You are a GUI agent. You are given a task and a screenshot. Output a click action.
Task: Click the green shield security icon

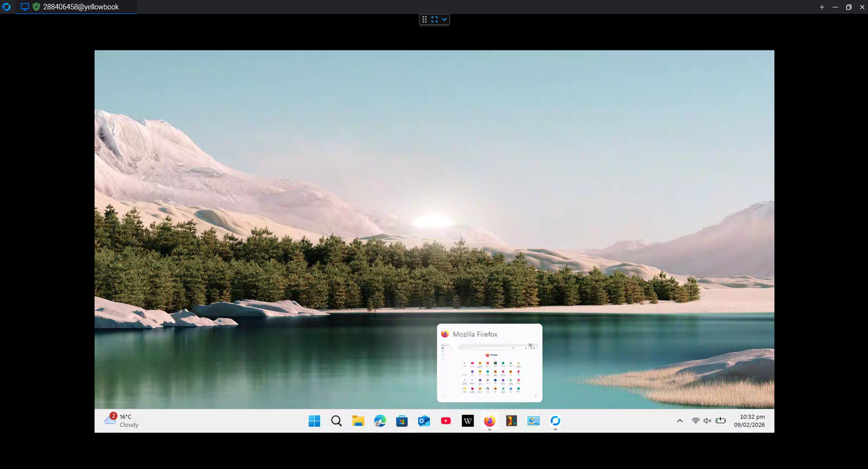coord(36,7)
